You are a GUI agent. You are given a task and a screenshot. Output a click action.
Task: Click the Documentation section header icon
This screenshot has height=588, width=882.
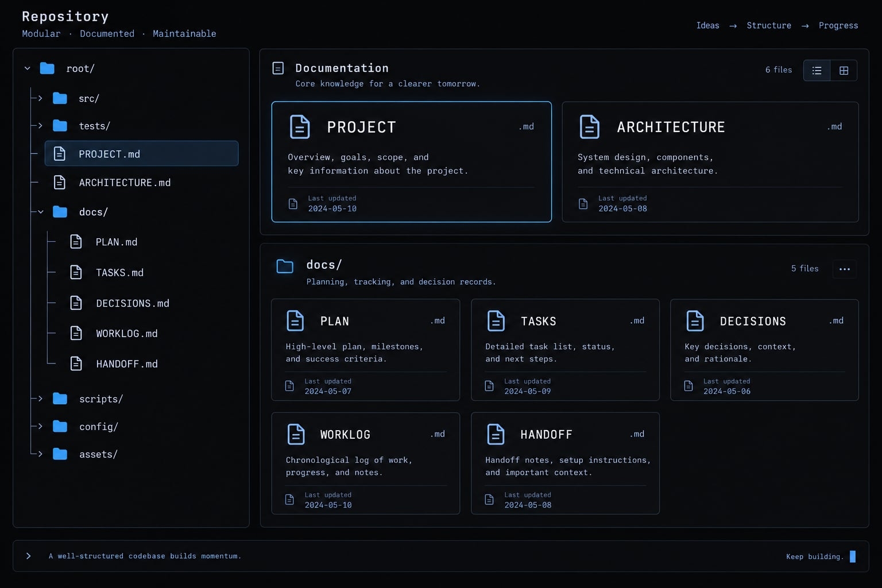coord(278,68)
